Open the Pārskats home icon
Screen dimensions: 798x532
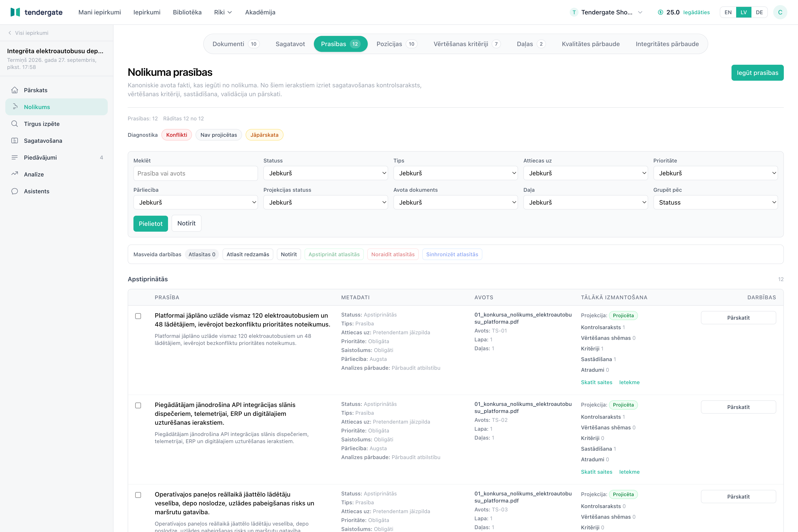click(x=15, y=90)
